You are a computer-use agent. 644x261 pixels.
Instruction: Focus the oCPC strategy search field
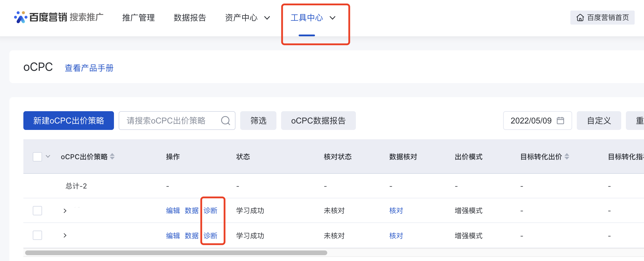click(169, 121)
